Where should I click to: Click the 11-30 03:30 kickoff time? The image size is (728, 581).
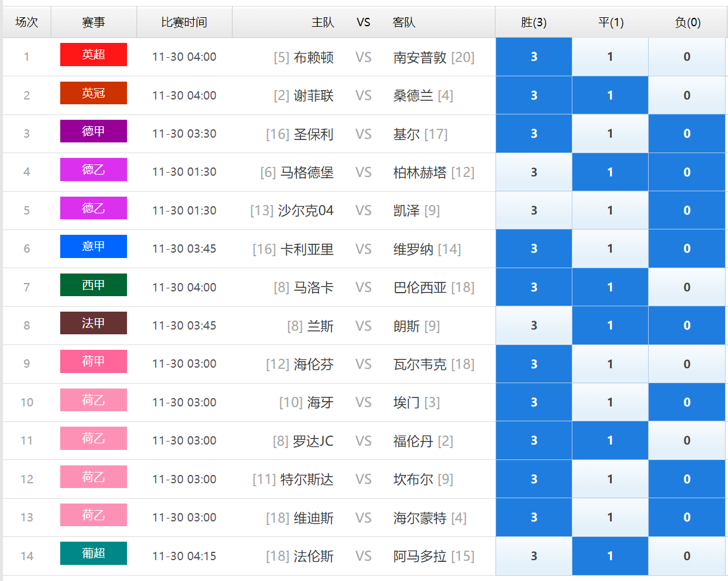click(x=184, y=134)
